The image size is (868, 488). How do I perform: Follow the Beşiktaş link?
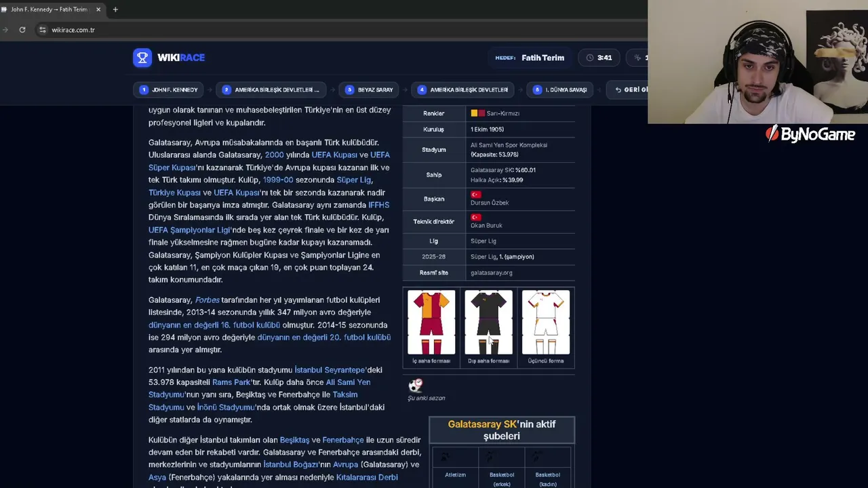point(294,440)
